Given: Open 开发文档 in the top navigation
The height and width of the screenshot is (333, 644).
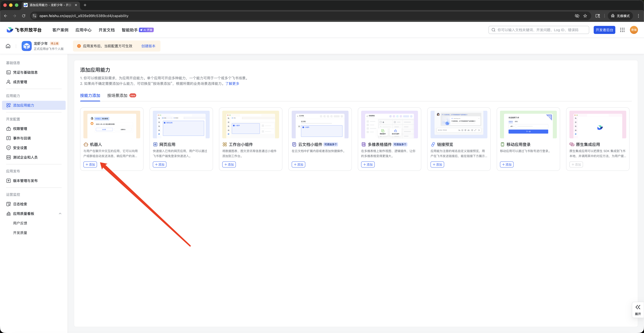Looking at the screenshot, I should 107,30.
